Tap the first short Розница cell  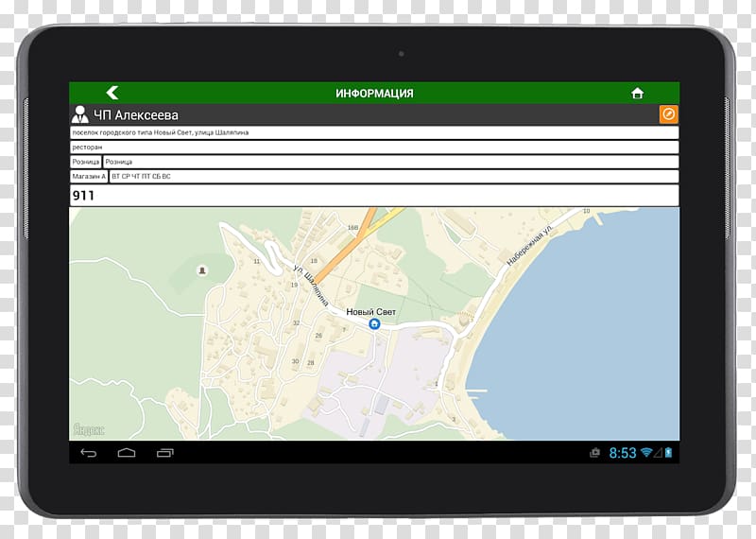point(85,162)
